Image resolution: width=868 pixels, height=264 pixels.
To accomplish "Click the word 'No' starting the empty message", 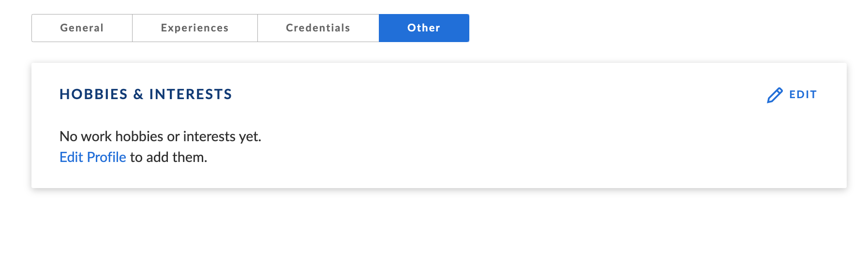I will (x=68, y=136).
